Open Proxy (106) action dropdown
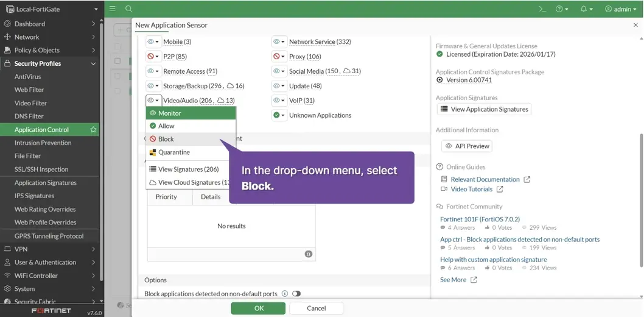644x317 pixels. tap(279, 56)
